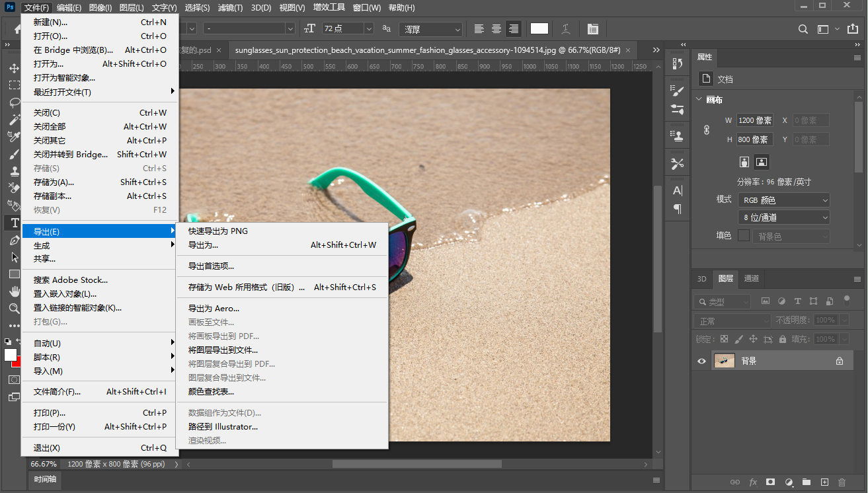The image size is (868, 493).
Task: Click the text color swatch in options bar
Action: click(x=539, y=29)
